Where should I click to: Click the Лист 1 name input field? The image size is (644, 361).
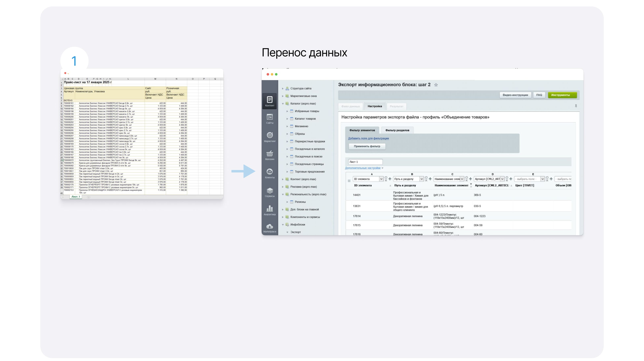(365, 162)
